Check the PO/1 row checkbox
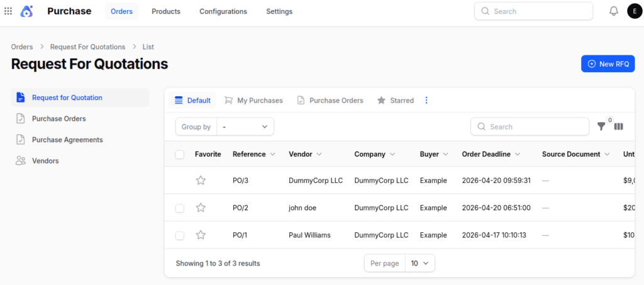 pos(179,235)
